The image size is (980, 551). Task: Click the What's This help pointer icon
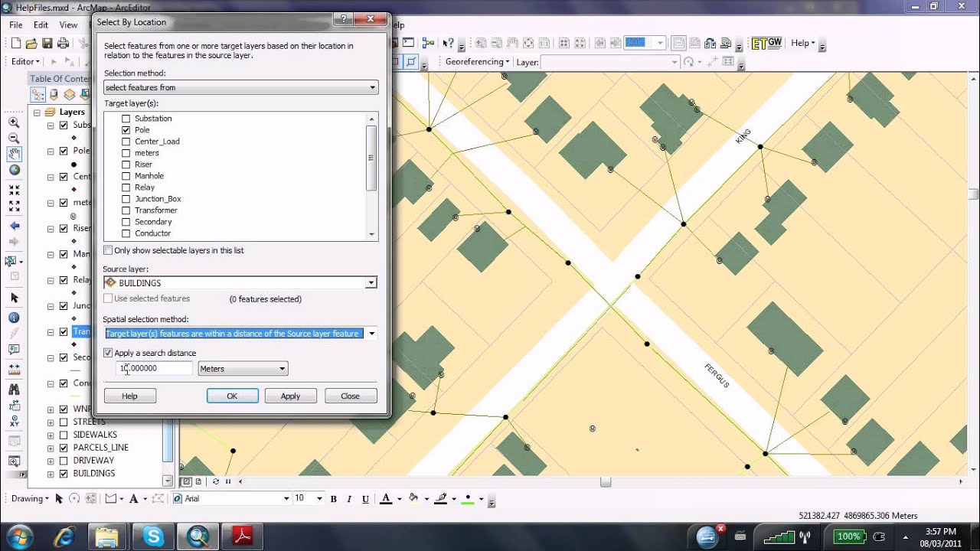tap(448, 44)
